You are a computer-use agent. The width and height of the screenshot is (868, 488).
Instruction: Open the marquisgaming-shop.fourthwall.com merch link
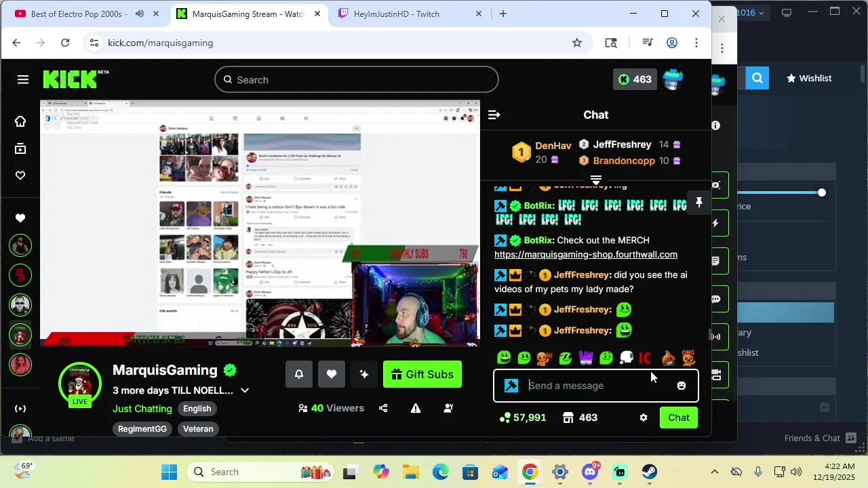pos(586,254)
